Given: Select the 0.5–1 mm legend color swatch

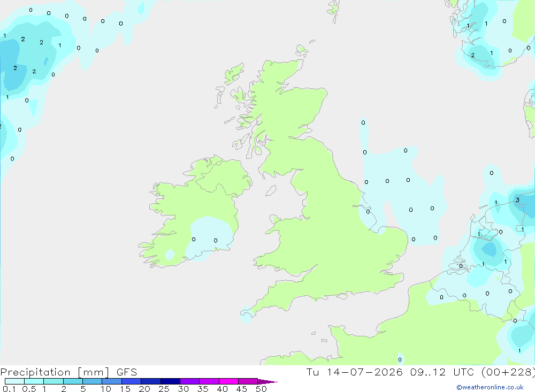Looking at the screenshot, I should (34, 381).
